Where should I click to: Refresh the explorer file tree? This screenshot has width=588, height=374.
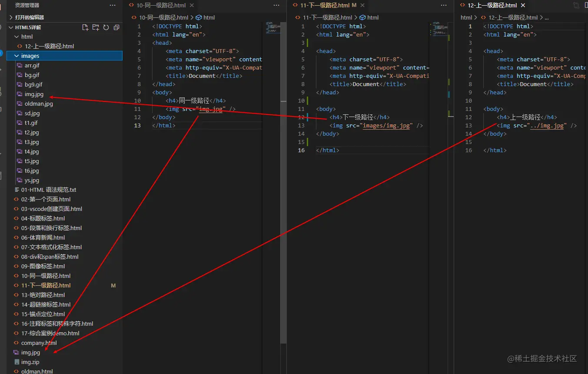pos(106,27)
